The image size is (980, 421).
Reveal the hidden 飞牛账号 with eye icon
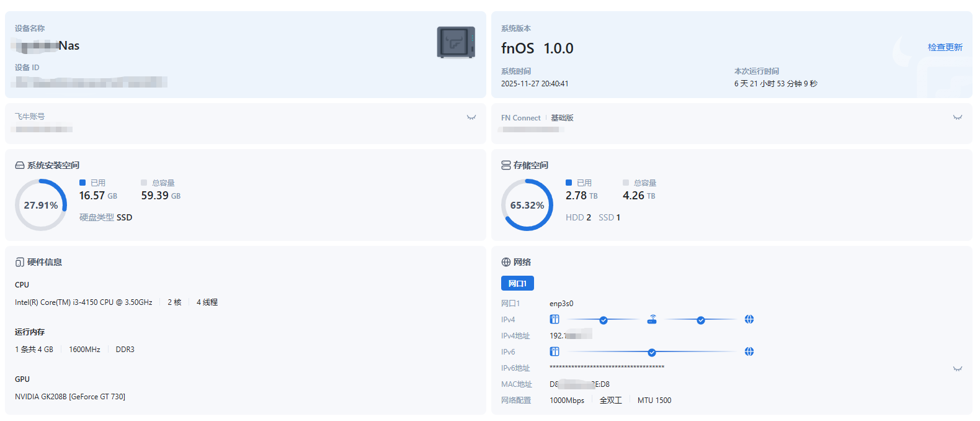[471, 117]
